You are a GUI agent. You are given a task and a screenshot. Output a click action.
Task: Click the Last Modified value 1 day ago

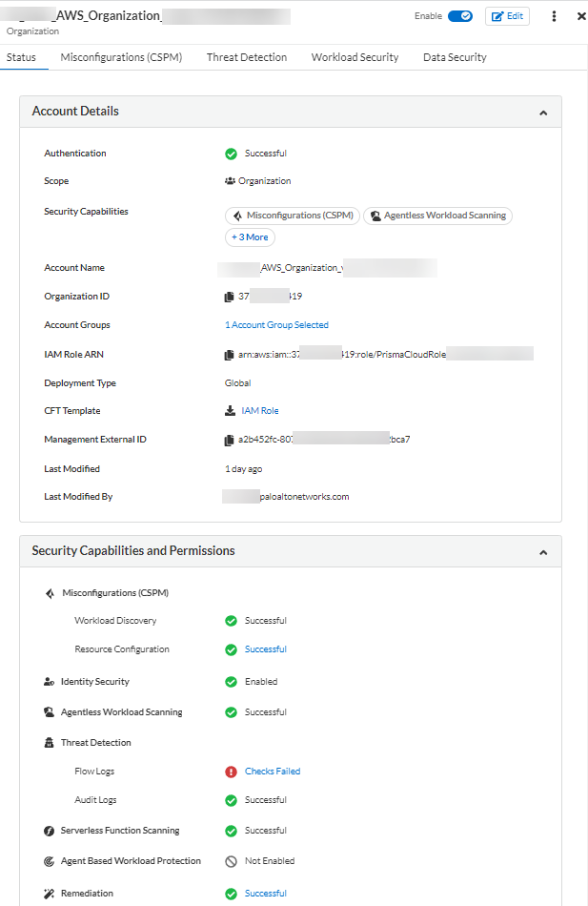(243, 469)
